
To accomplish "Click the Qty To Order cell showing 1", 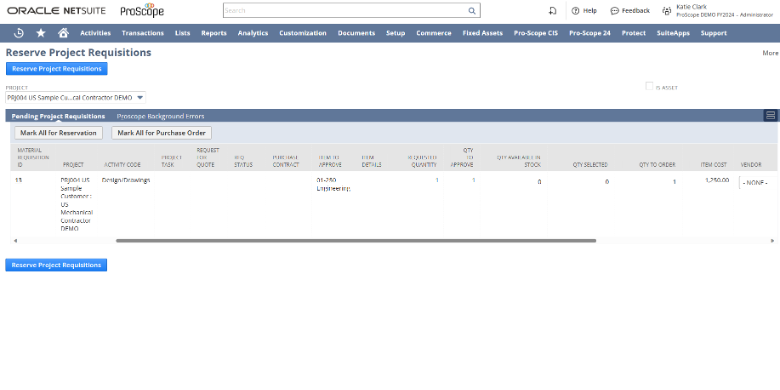I will click(674, 182).
